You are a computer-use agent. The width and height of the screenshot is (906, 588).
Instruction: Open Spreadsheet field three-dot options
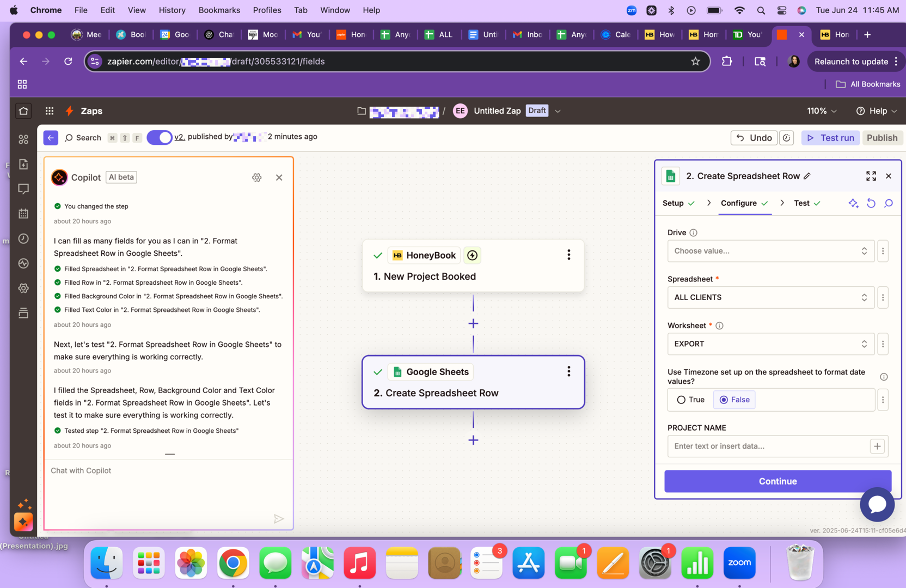click(883, 297)
